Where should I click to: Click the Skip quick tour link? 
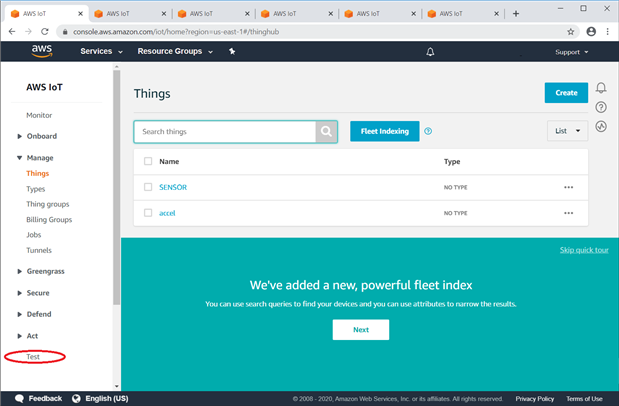(584, 250)
